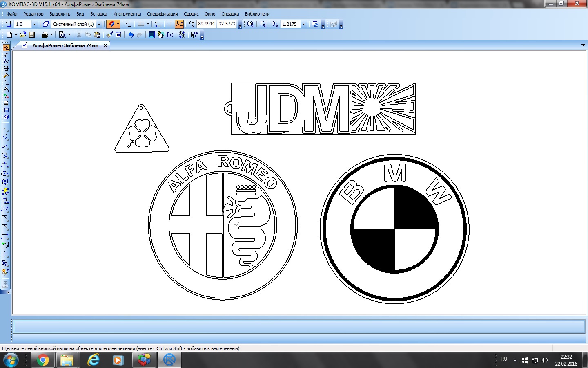Toggle the orthogonal drawing mode button
This screenshot has width=588, height=368.
170,24
